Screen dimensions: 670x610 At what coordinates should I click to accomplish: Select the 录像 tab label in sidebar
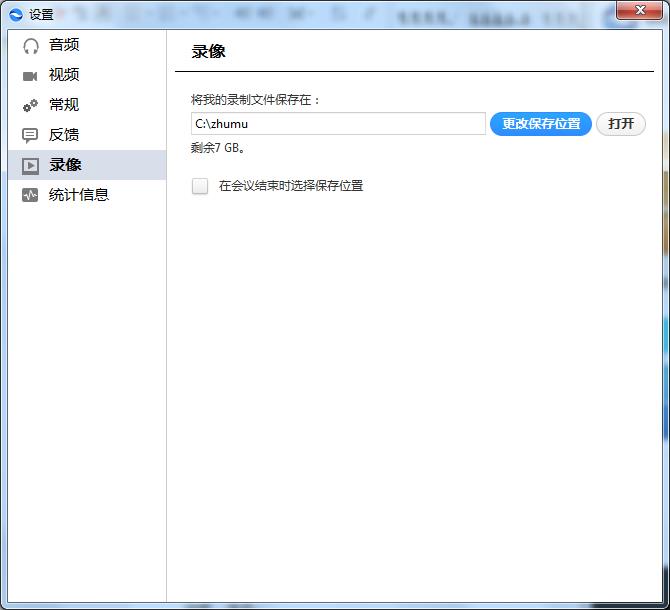click(x=66, y=165)
